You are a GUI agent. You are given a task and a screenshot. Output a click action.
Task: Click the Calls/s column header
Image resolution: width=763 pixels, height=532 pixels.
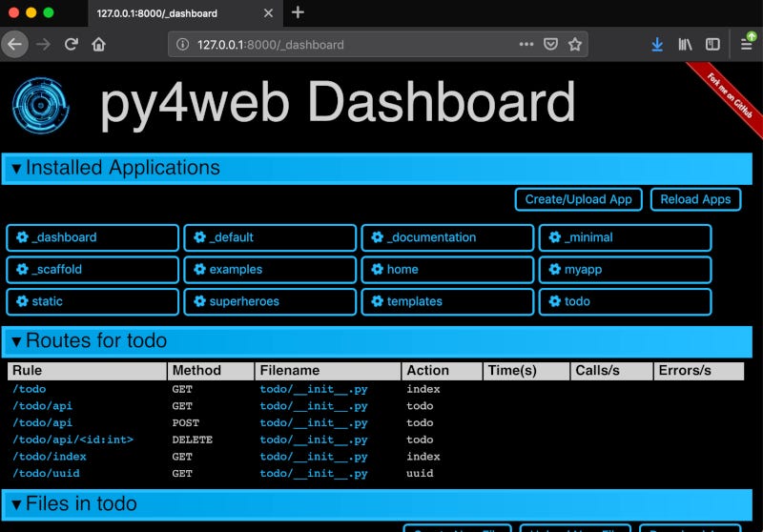(611, 371)
